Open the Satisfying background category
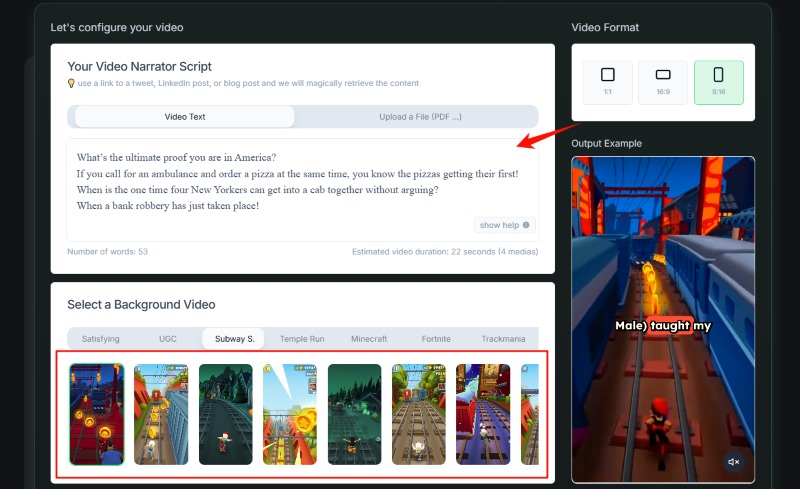This screenshot has height=489, width=800. point(101,339)
